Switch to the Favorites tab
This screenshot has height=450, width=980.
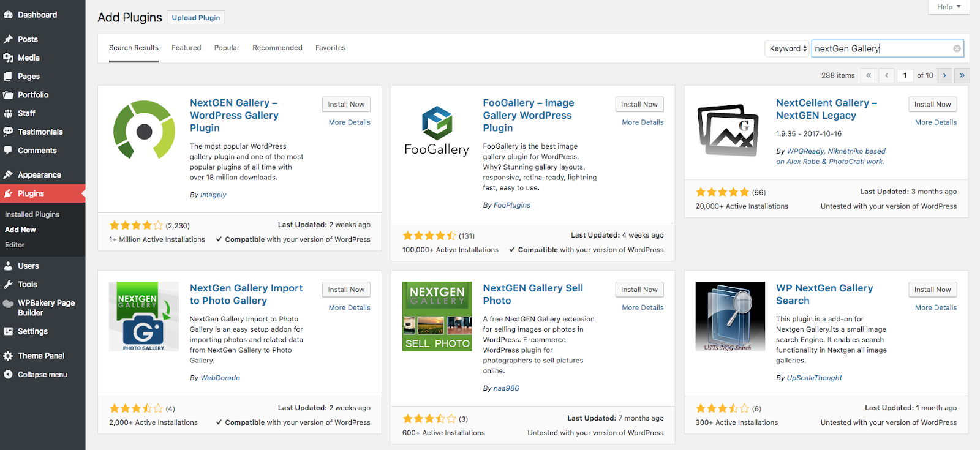[330, 48]
